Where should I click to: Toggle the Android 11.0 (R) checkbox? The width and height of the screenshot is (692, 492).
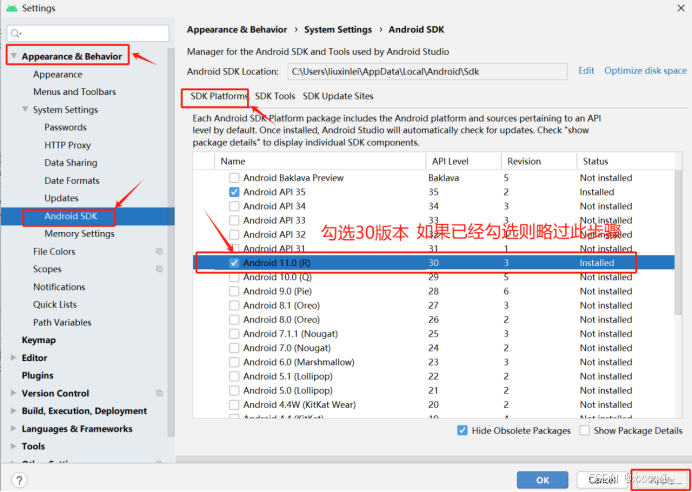(x=234, y=263)
